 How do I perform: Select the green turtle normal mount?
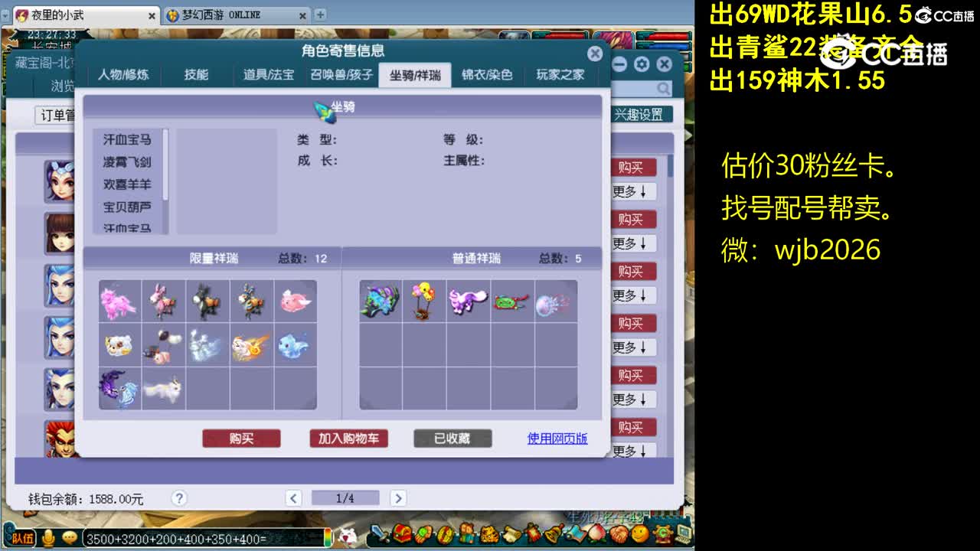click(511, 301)
